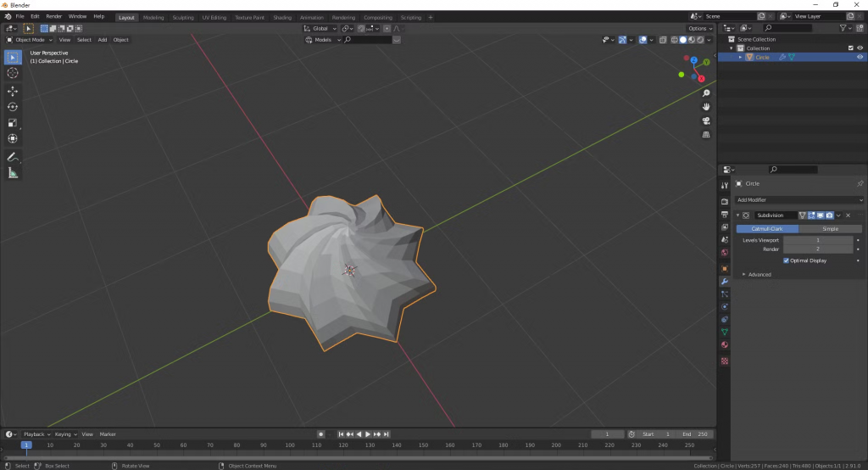The width and height of the screenshot is (868, 470).
Task: Open the Scene properties tab
Action: tap(724, 240)
